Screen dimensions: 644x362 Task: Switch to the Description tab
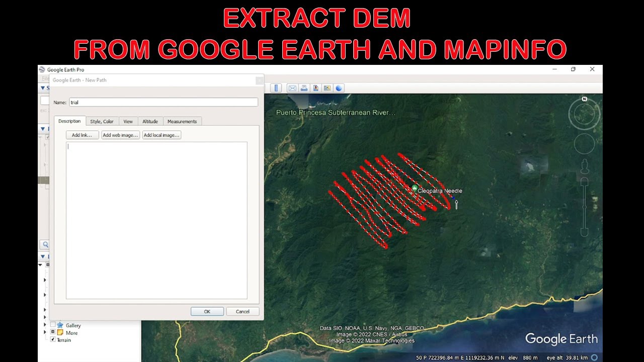coord(69,121)
